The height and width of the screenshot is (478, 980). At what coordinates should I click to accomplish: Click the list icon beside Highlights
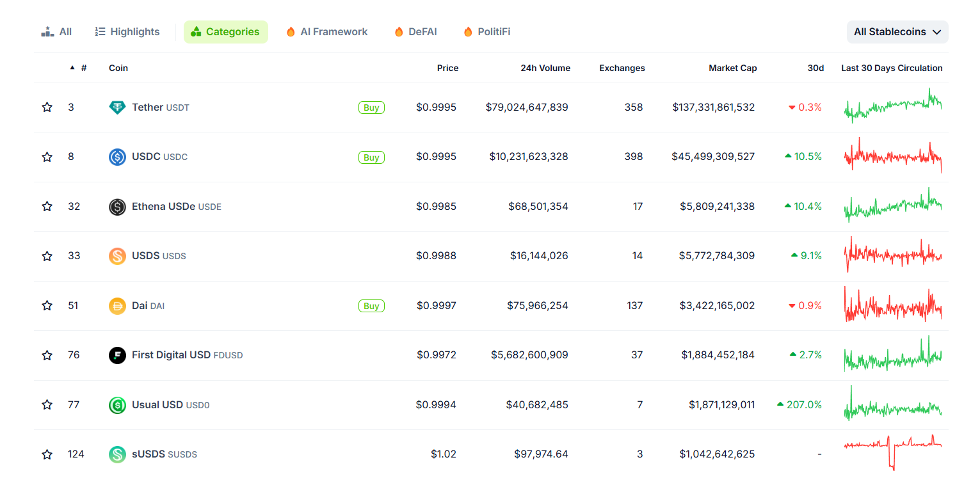click(x=100, y=31)
